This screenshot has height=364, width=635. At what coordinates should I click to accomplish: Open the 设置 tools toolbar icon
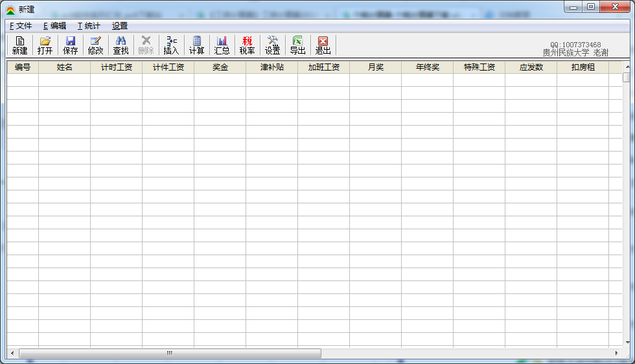(x=273, y=45)
